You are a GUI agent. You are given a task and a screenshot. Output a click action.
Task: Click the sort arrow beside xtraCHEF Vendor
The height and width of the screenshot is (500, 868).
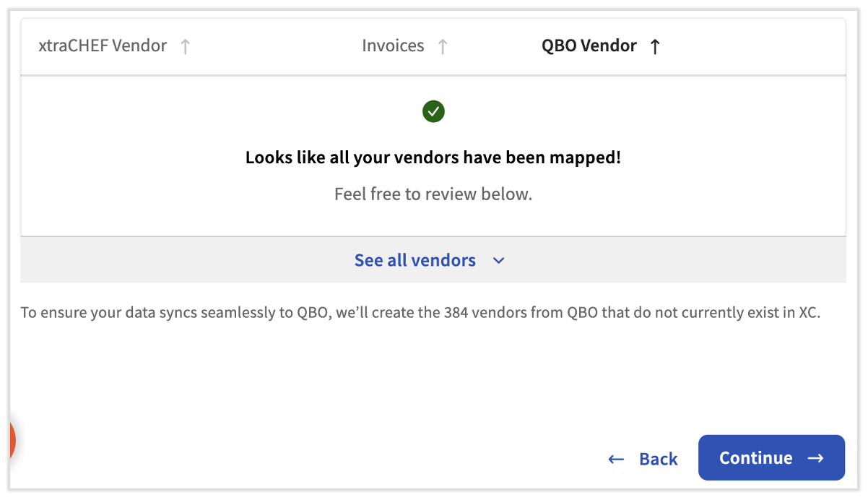(186, 47)
